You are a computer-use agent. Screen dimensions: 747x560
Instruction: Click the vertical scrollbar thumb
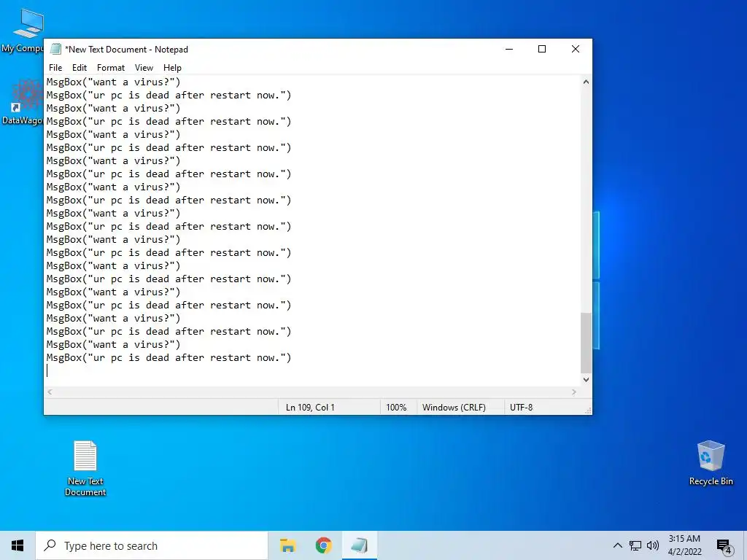(x=586, y=343)
